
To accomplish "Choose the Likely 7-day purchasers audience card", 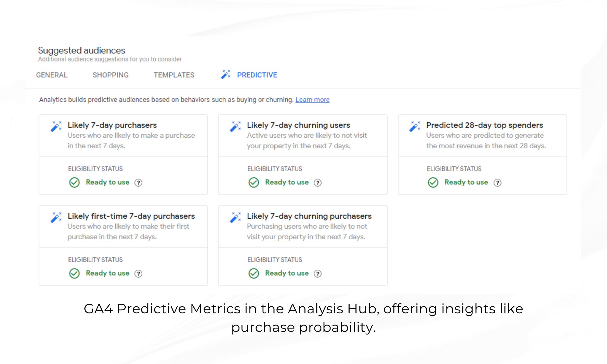I will (112, 125).
